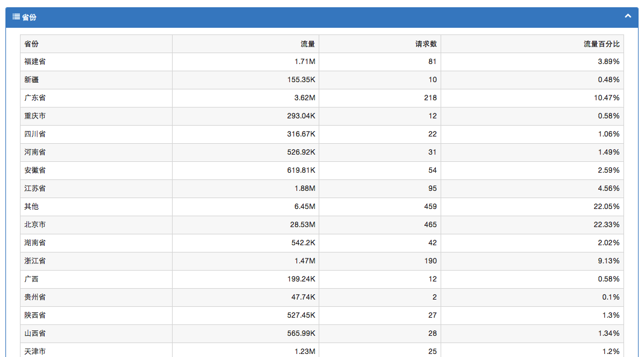644x357 pixels.
Task: Click 浙江省 request count 190
Action: [x=430, y=261]
